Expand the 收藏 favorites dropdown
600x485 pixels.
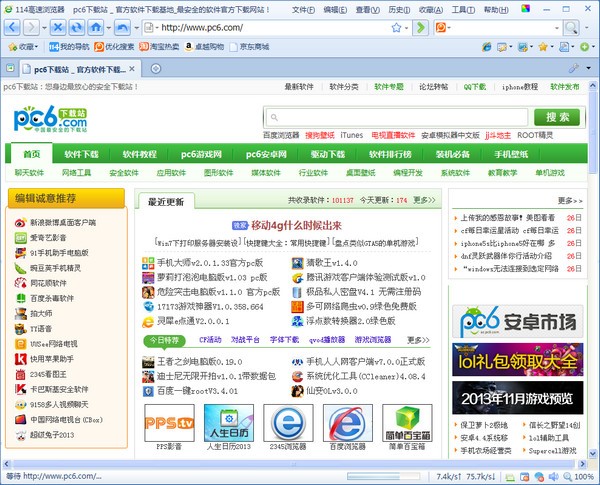[24, 47]
